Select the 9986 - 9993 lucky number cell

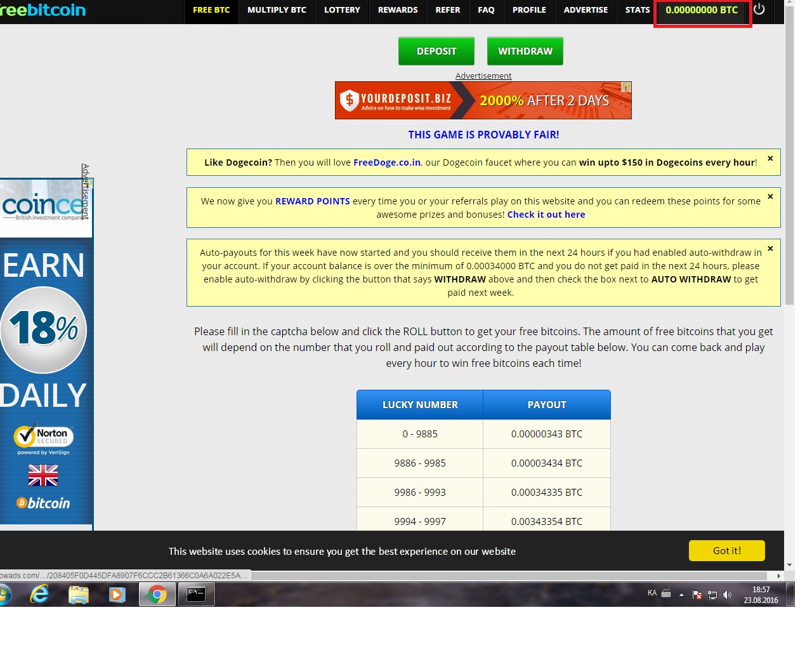tap(420, 493)
